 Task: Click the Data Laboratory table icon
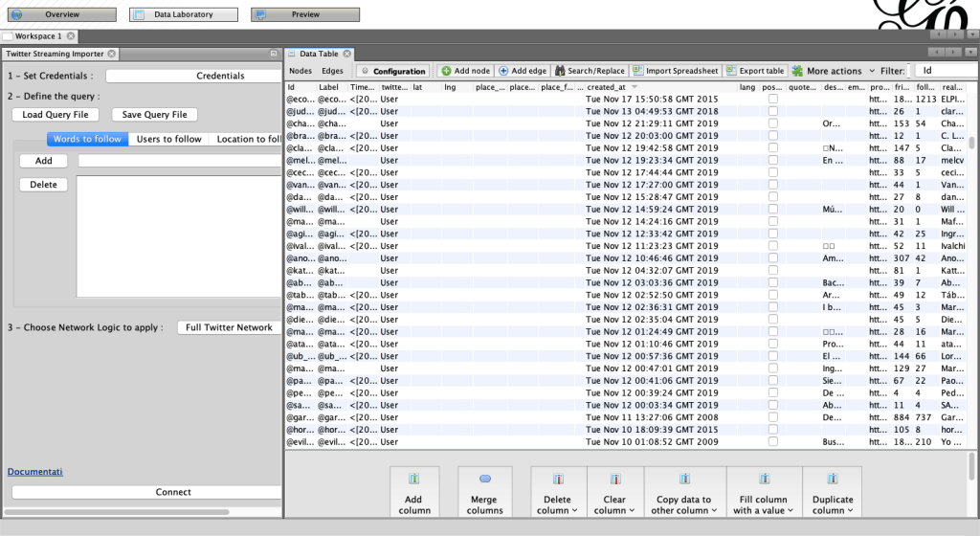(x=140, y=14)
